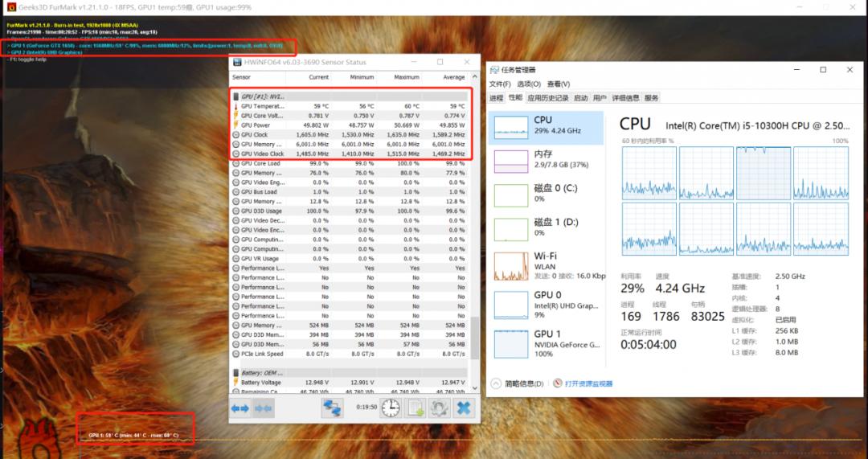This screenshot has height=459, width=868.
Task: Click the HWiNFO vertical scrollbar thumb
Action: click(474, 338)
